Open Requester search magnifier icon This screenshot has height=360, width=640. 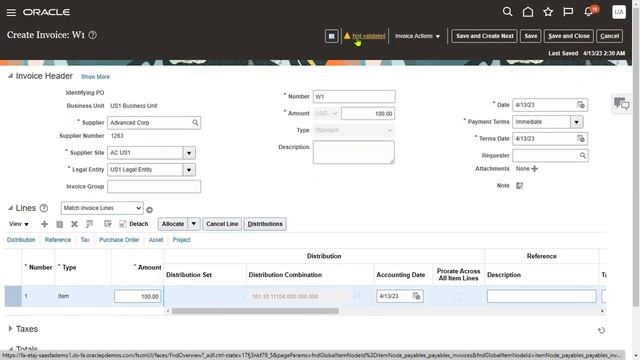pos(582,156)
